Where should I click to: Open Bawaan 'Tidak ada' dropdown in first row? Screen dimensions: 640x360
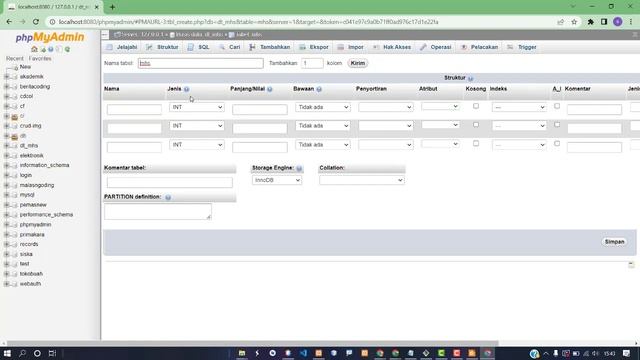322,107
